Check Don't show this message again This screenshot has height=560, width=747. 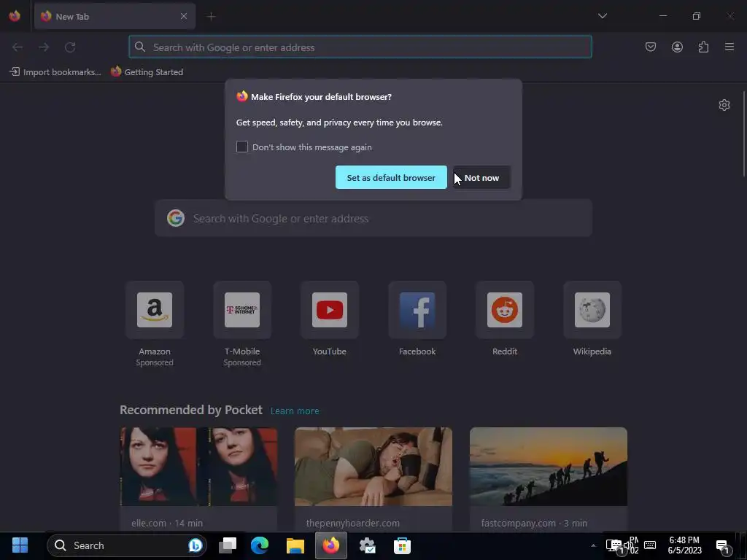242,147
